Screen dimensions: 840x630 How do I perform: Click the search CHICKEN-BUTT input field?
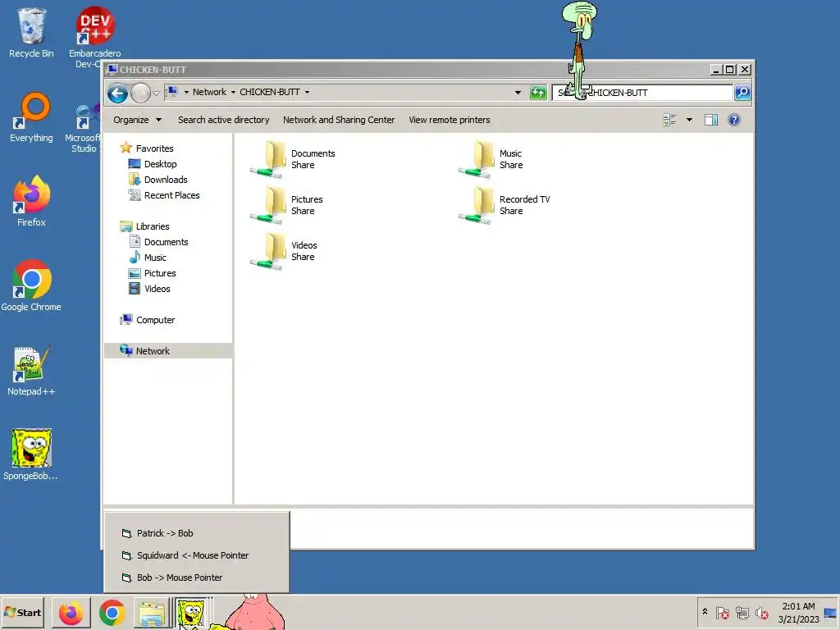click(642, 92)
